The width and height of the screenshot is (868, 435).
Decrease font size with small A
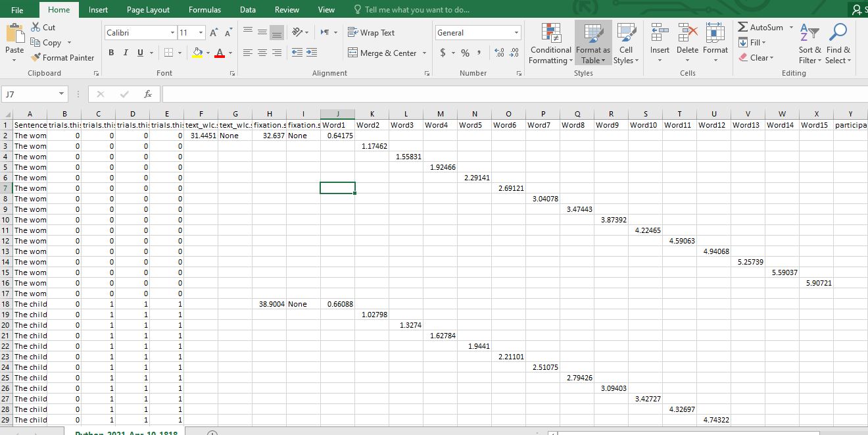pyautogui.click(x=228, y=33)
